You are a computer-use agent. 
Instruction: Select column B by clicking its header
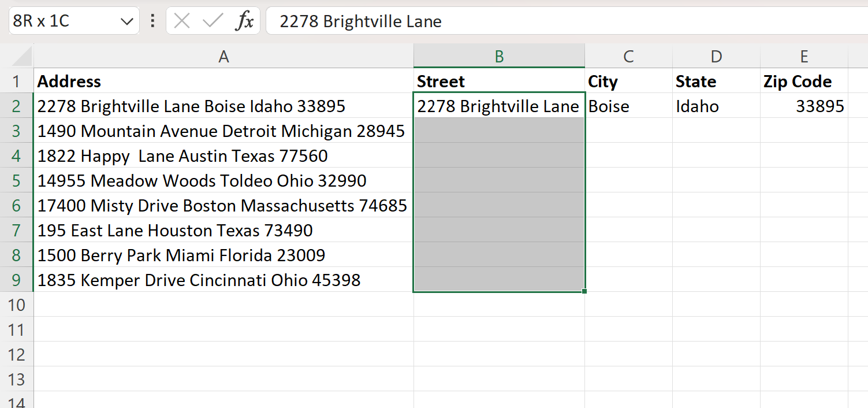[498, 56]
